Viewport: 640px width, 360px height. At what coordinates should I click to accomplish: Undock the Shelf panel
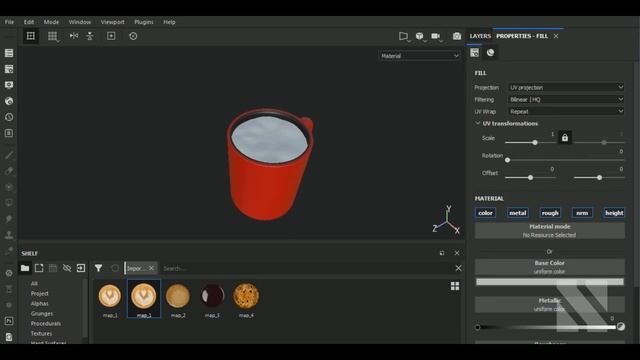442,253
